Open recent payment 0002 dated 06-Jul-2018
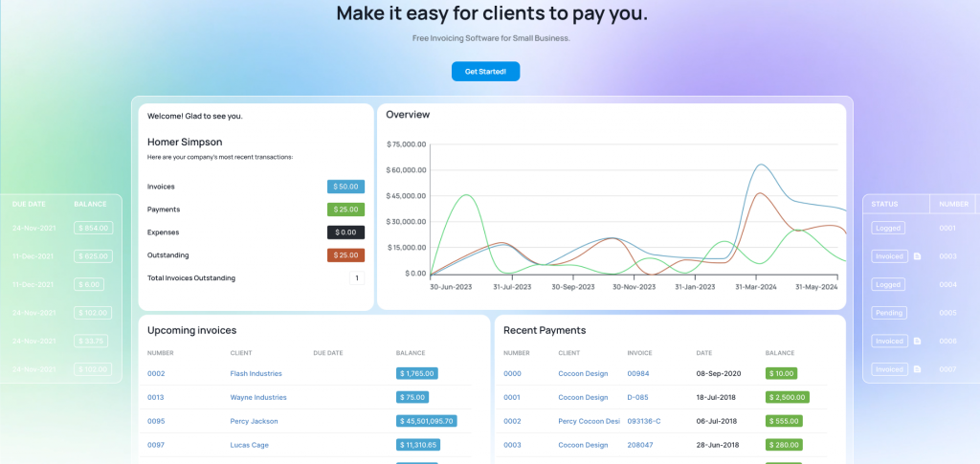 [512, 421]
